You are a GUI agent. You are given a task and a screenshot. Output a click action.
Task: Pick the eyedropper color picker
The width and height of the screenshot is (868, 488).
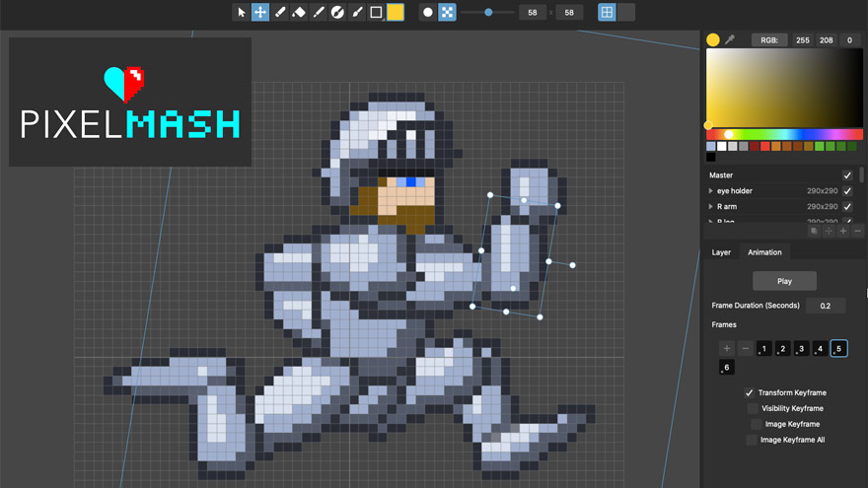[x=730, y=39]
